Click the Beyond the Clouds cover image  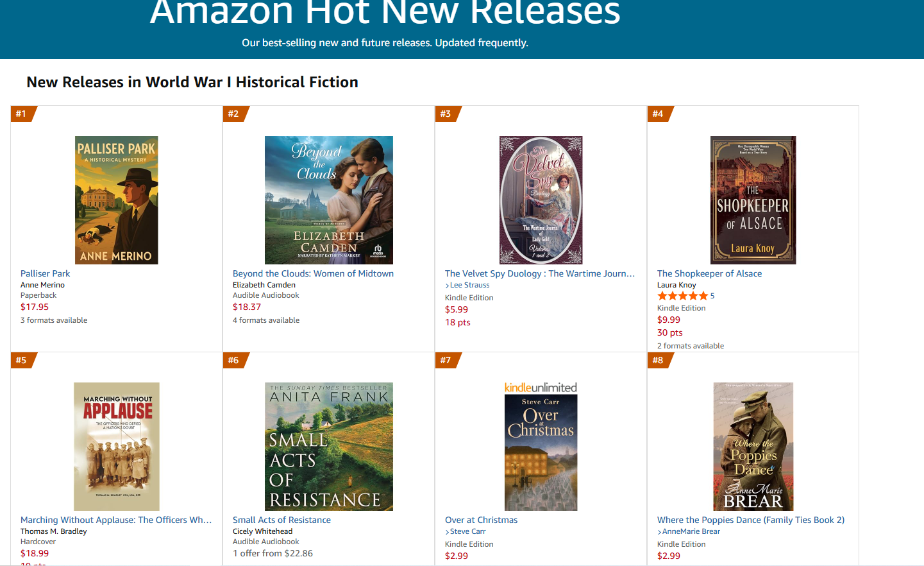[328, 200]
